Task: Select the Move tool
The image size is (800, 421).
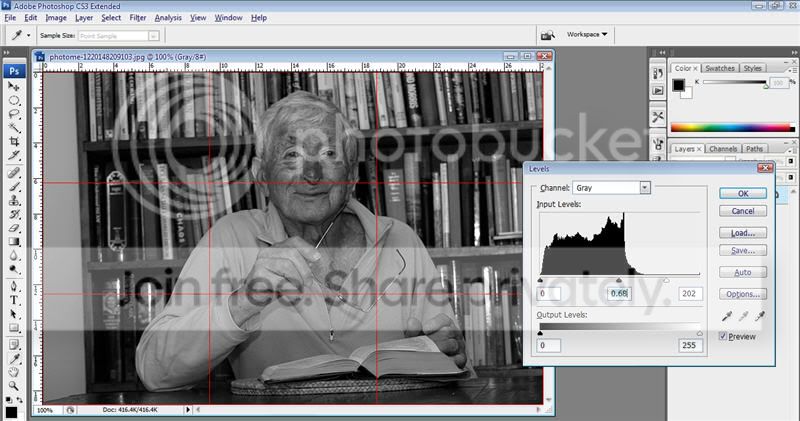Action: coord(15,87)
